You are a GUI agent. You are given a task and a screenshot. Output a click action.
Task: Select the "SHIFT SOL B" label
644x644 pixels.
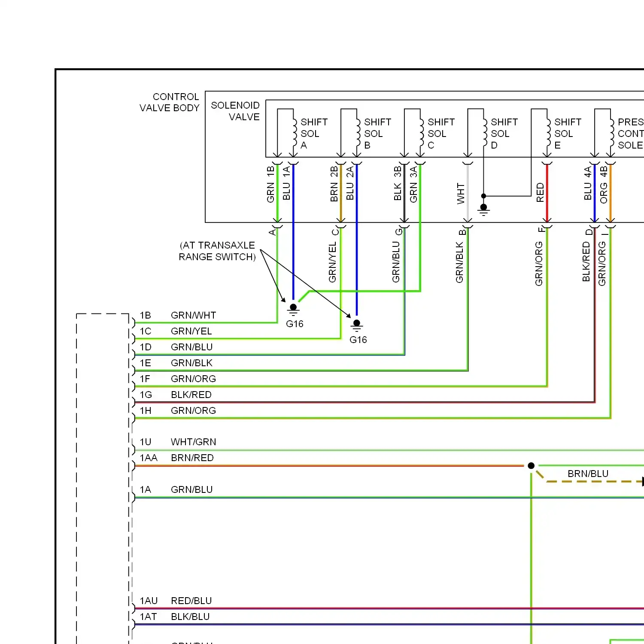[377, 134]
